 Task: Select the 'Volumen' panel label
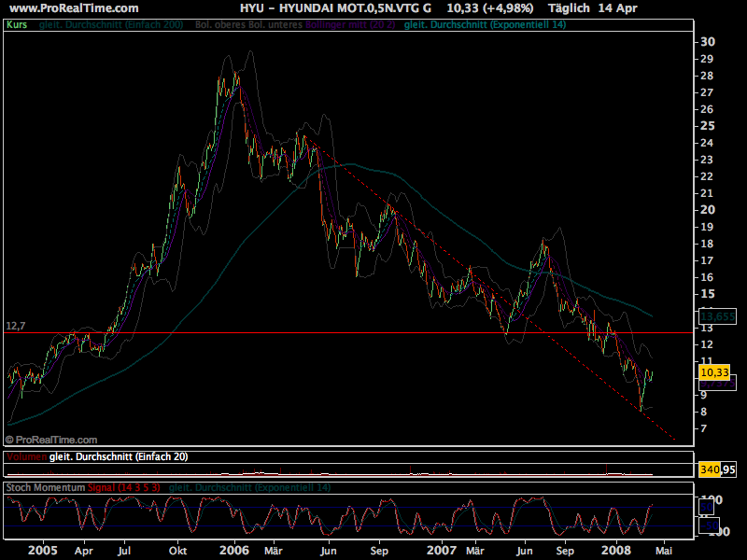(25, 456)
